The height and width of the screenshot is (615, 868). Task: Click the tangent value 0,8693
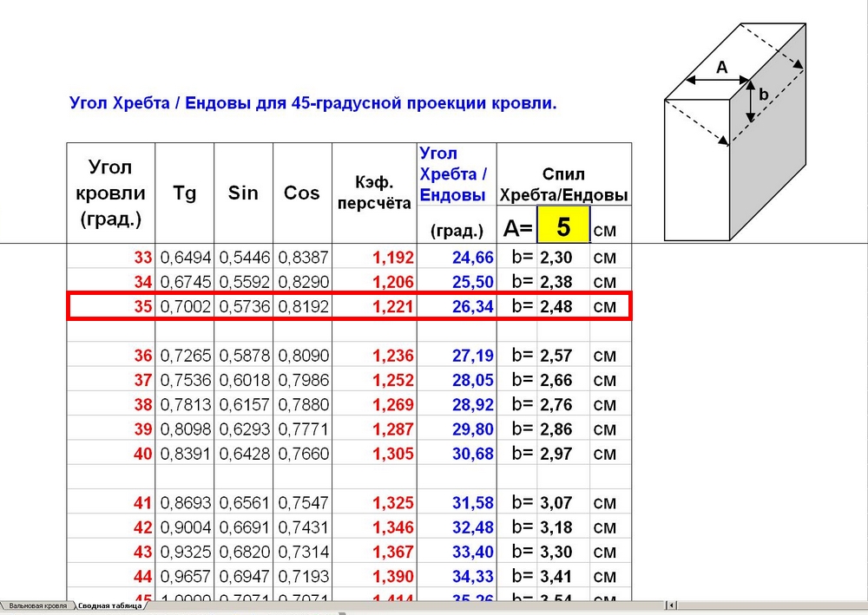pos(185,503)
